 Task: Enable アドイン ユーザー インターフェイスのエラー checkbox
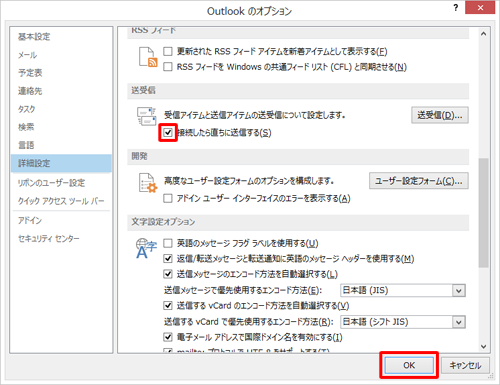coord(168,199)
